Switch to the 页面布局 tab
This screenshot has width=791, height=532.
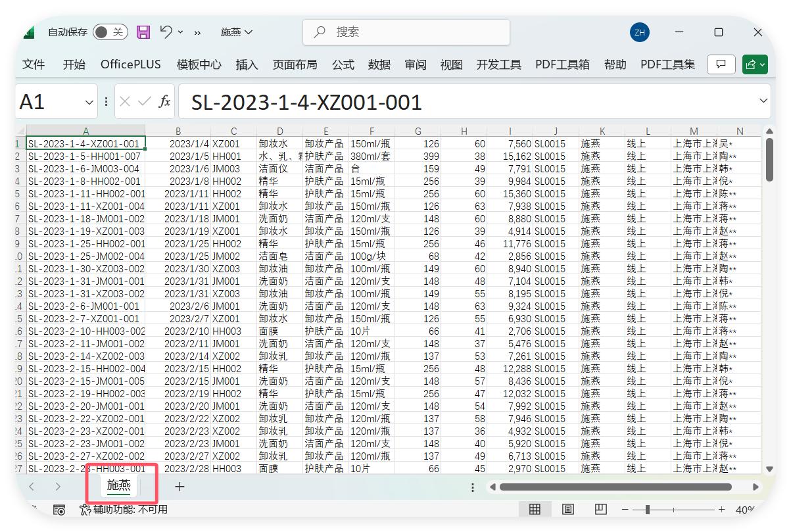pos(295,64)
